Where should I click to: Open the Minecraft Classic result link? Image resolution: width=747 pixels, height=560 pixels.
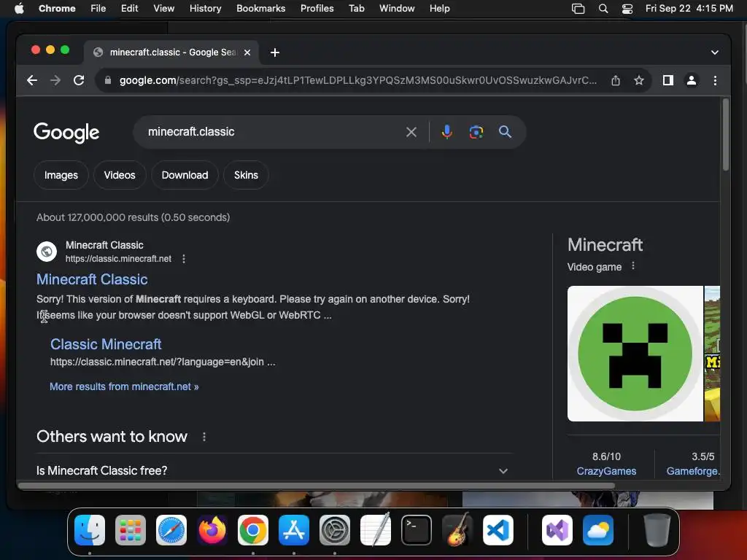[92, 279]
